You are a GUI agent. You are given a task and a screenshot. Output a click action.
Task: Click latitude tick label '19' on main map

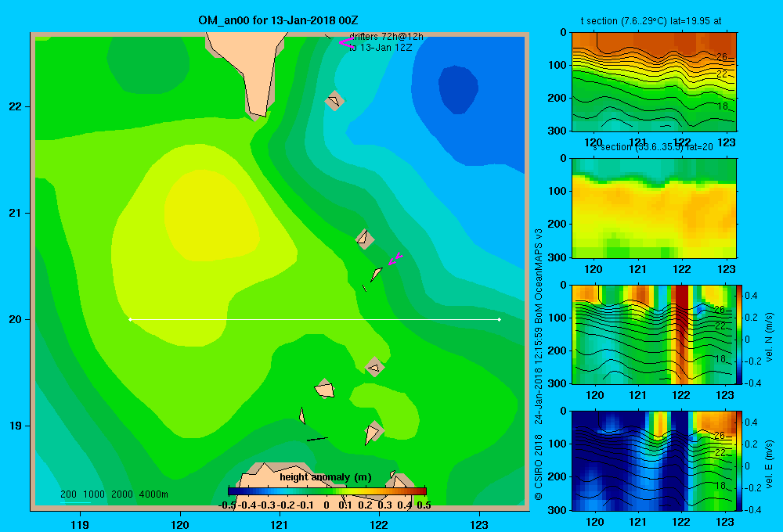click(15, 426)
